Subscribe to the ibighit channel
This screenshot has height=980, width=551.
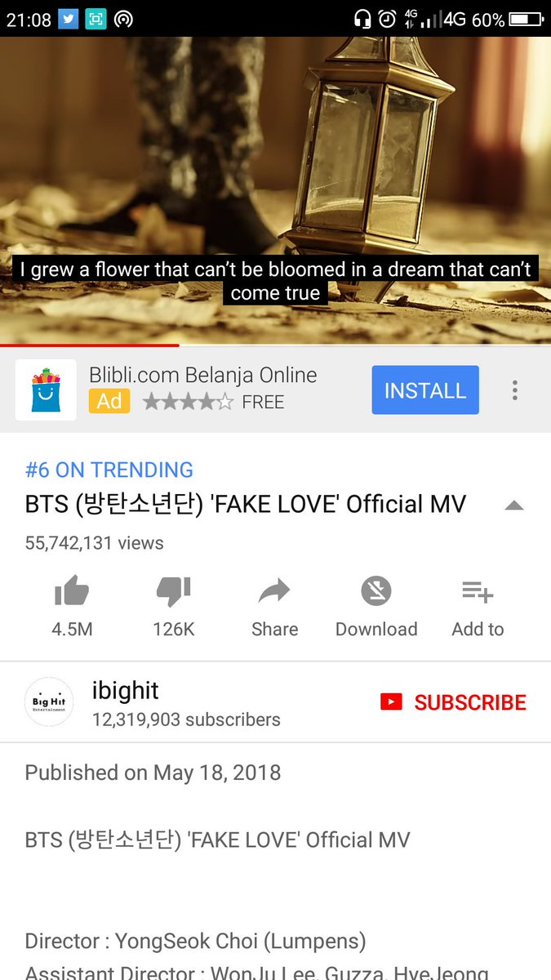(454, 702)
